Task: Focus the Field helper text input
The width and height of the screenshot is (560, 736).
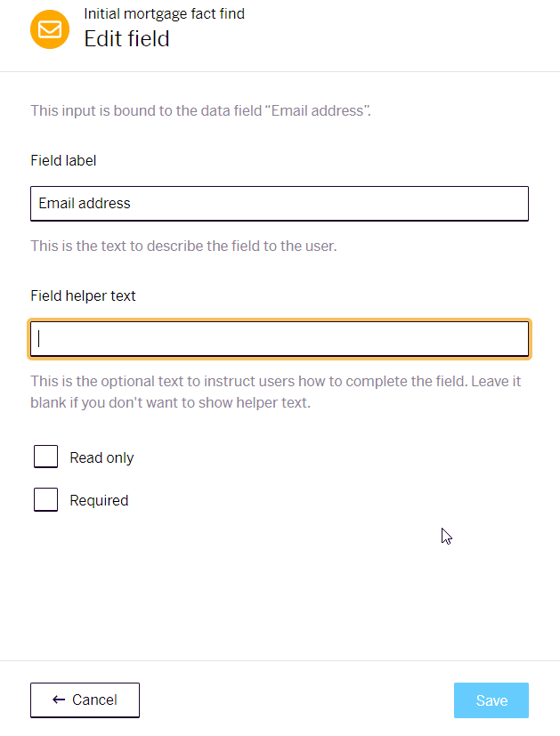Action: (x=280, y=339)
